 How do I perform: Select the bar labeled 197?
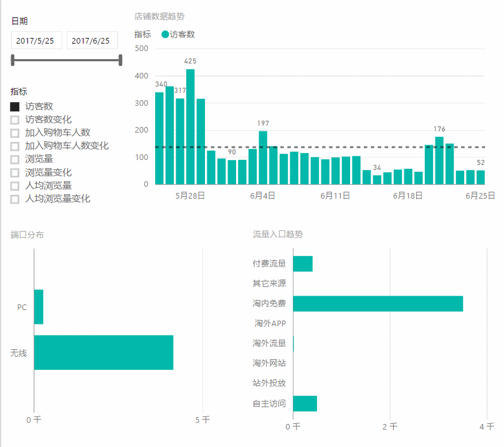(263, 158)
